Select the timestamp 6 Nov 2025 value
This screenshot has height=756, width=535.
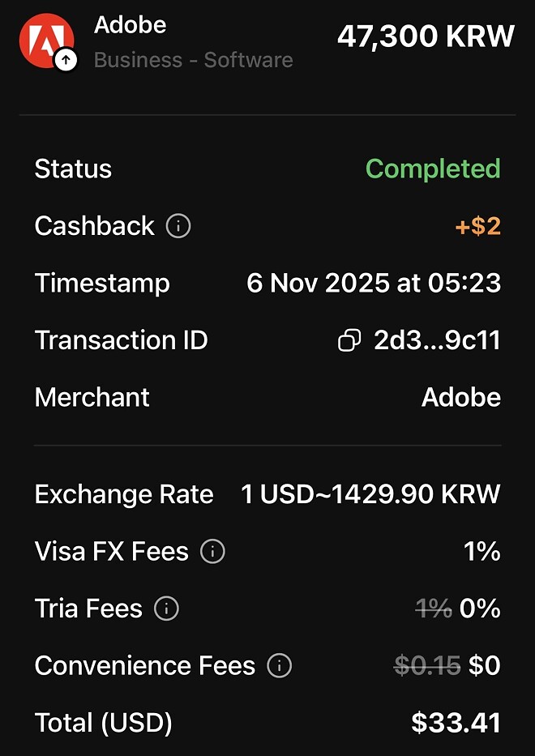click(374, 284)
